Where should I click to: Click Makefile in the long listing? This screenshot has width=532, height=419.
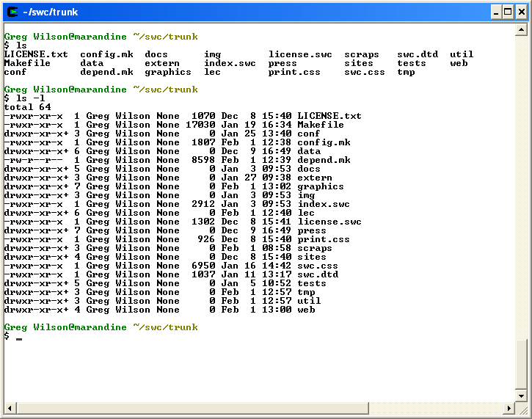321,125
